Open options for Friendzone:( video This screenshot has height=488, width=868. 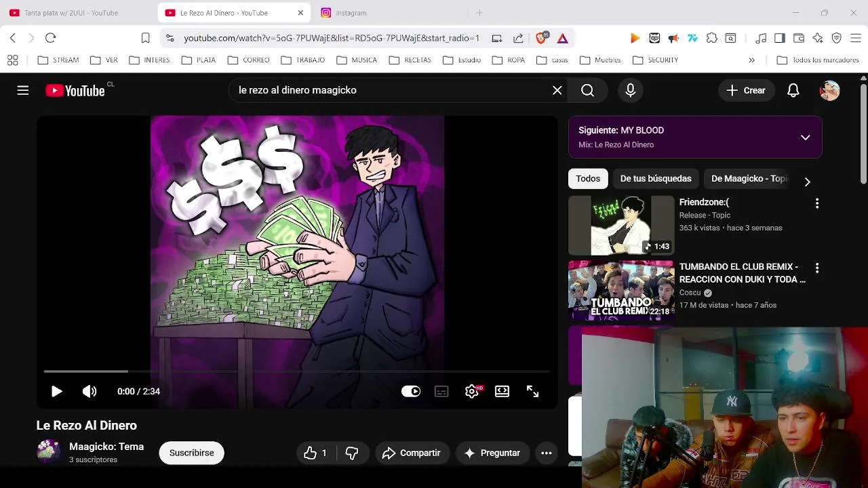(x=817, y=203)
